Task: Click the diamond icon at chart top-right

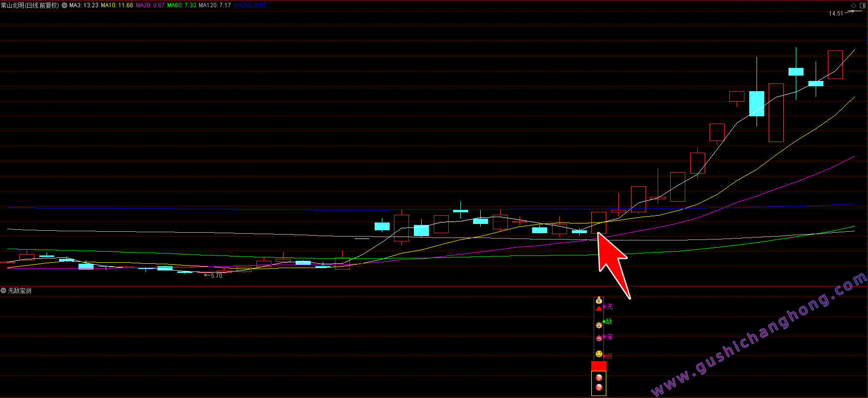Action: click(x=854, y=5)
